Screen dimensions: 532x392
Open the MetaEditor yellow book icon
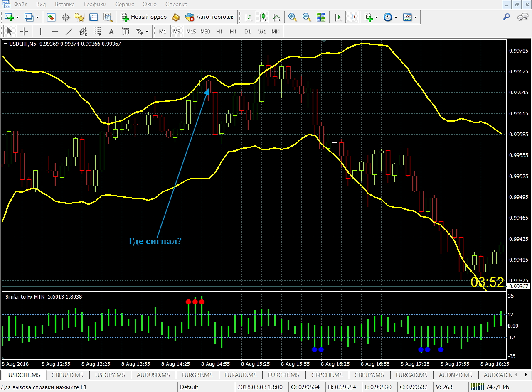[176, 17]
